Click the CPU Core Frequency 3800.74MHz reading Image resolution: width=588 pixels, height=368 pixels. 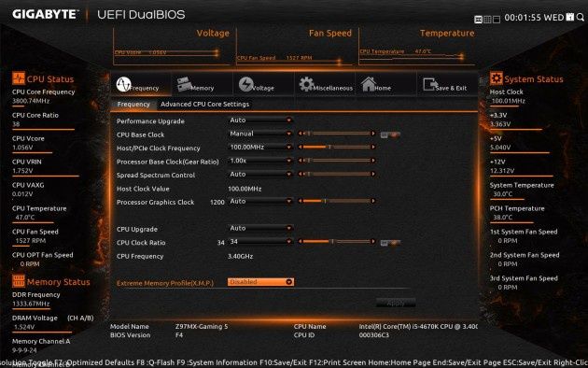click(31, 101)
